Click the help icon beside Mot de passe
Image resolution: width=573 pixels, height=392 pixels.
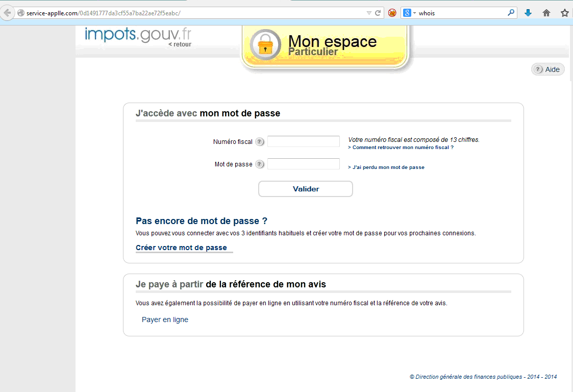coord(260,164)
